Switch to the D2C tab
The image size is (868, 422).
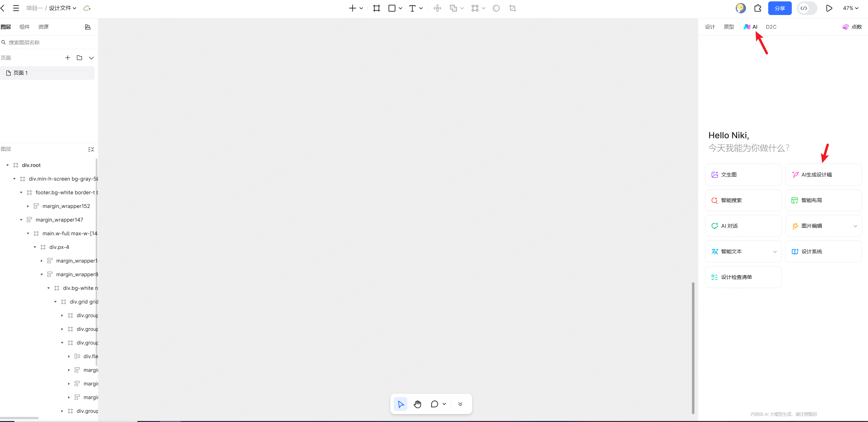coord(771,27)
